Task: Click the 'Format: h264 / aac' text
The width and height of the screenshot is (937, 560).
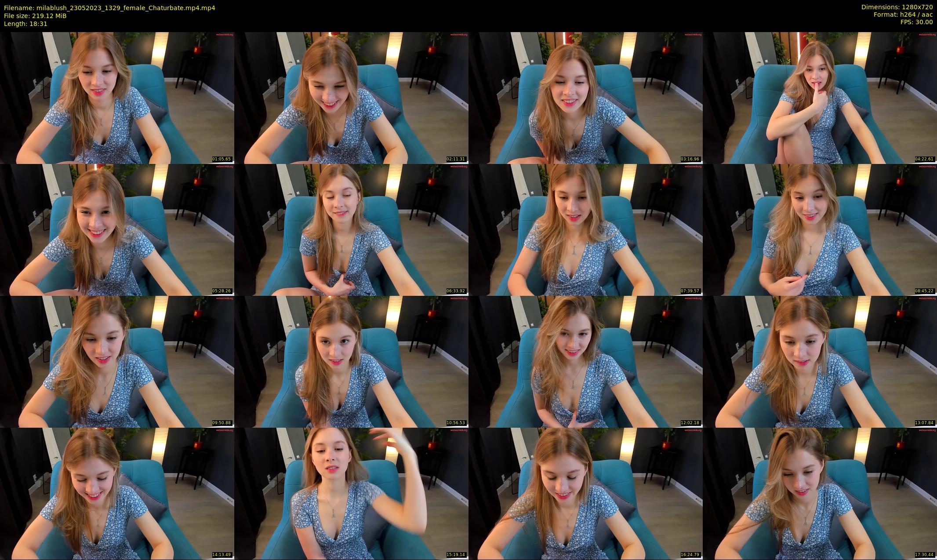Action: 903,15
